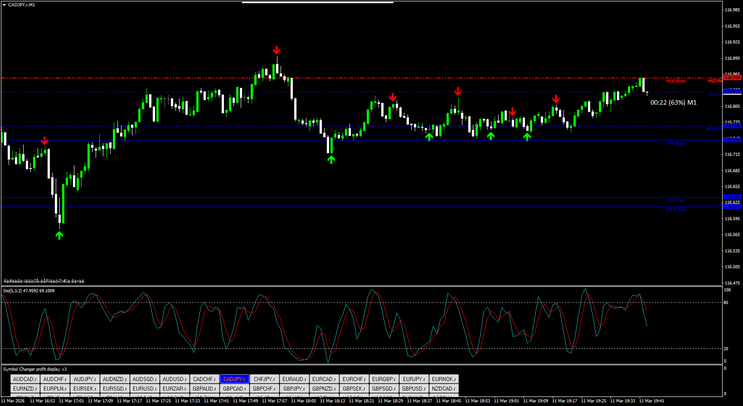Switch chart to AUDCHF.r symbol

pos(55,379)
